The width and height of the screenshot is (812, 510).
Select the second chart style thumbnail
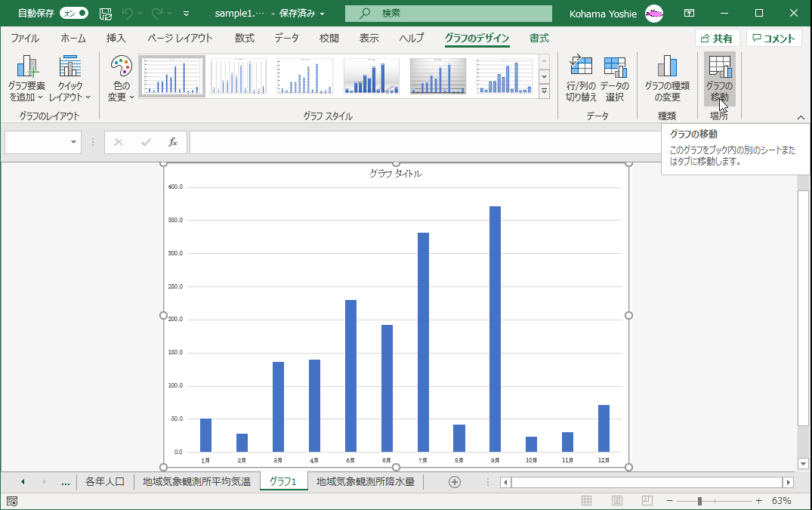239,76
